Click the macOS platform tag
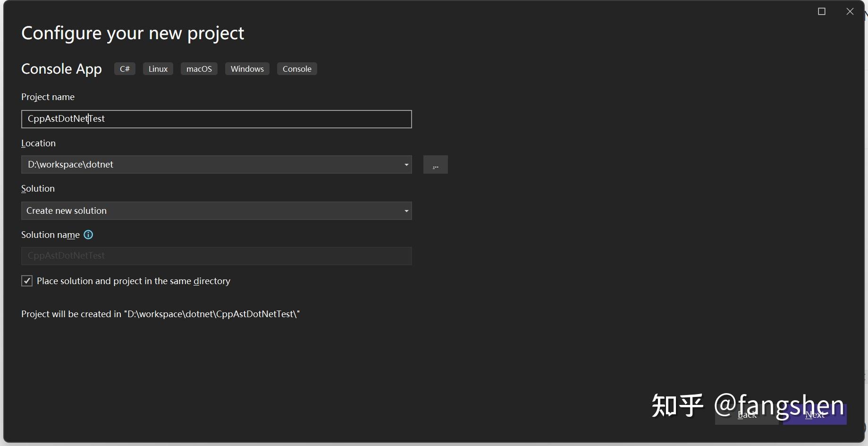 click(x=199, y=69)
